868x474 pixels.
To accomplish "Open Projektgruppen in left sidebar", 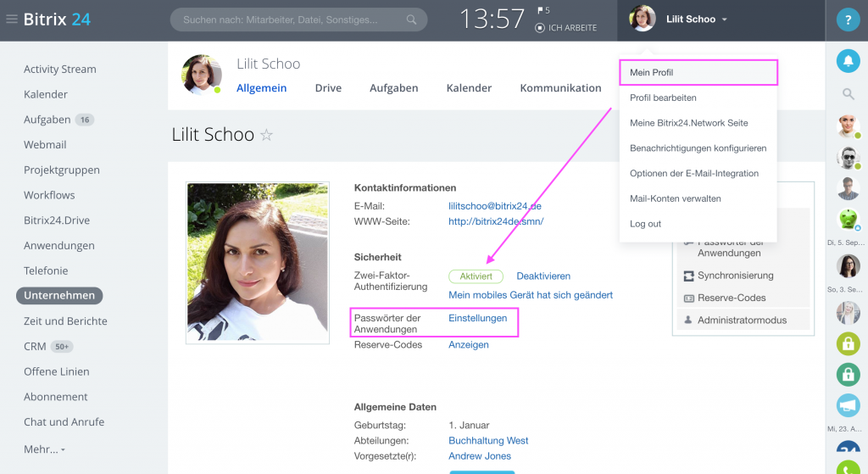I will coord(61,170).
